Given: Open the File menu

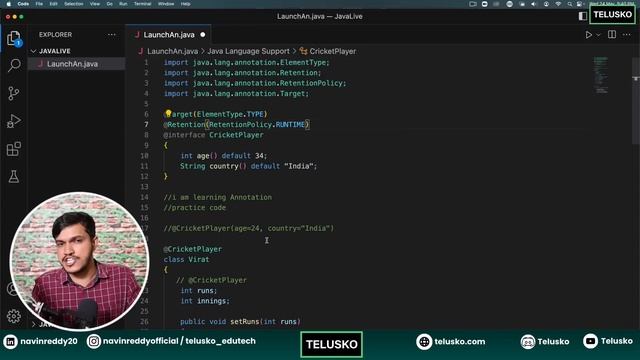Looking at the screenshot, I should point(39,4).
